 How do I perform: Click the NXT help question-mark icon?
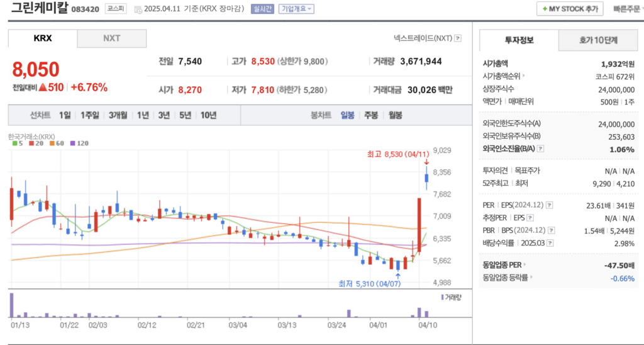pos(458,38)
